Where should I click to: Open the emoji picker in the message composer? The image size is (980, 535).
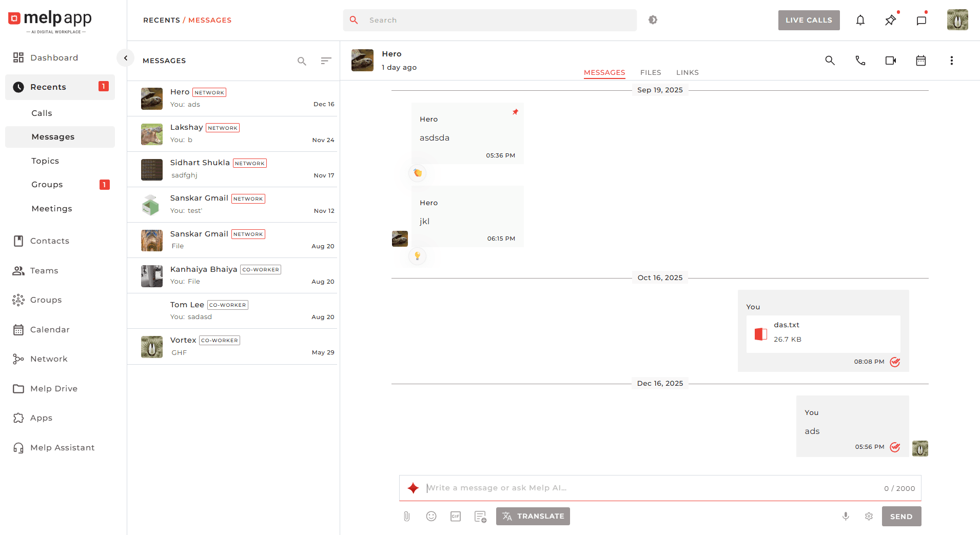click(431, 516)
